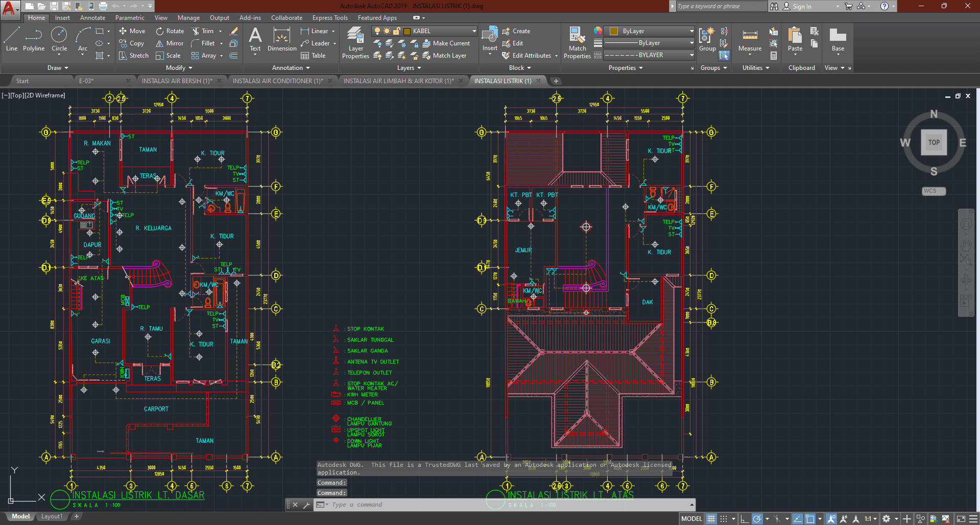Screen dimensions: 980x525
Task: Toggle drawing grid display in status bar
Action: [x=711, y=519]
